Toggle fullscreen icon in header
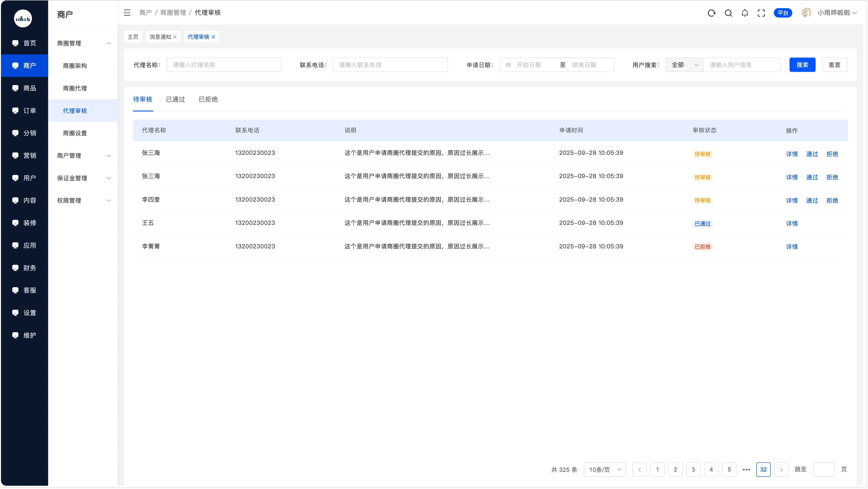Image resolution: width=868 pixels, height=489 pixels. click(761, 13)
